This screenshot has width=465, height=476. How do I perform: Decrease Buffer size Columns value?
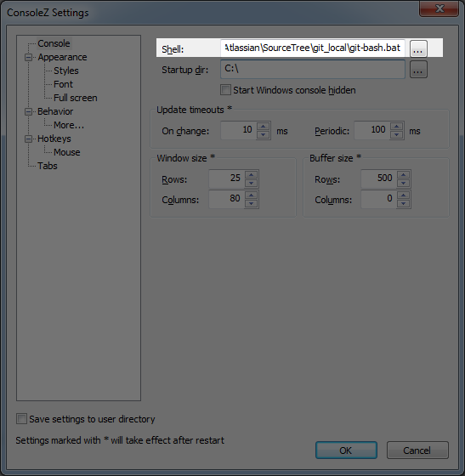[x=403, y=203]
